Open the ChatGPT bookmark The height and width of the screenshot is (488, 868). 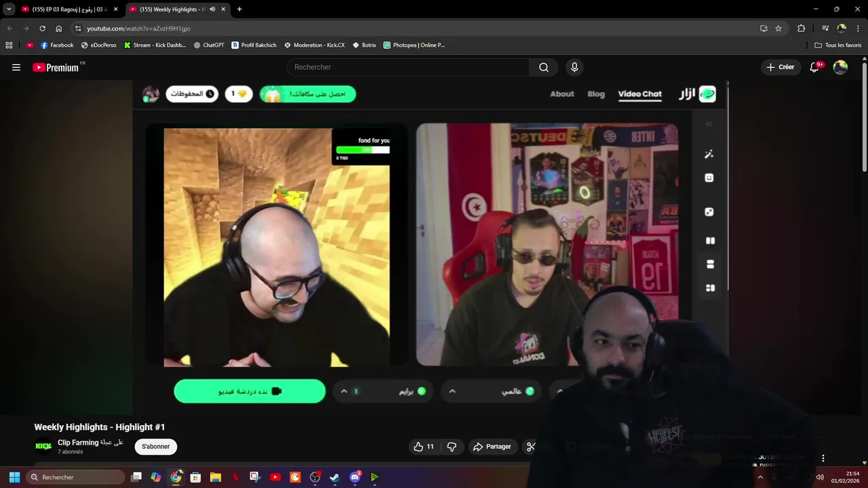208,45
